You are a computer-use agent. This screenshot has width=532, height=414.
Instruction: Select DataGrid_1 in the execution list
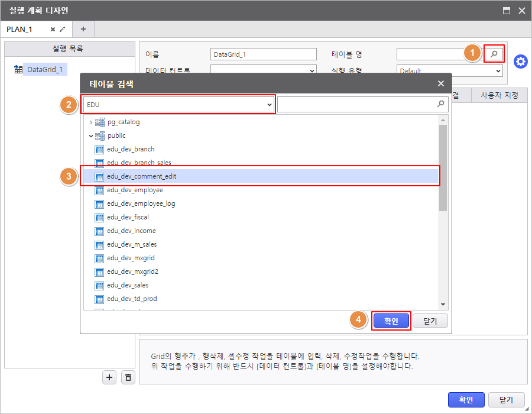click(x=45, y=70)
